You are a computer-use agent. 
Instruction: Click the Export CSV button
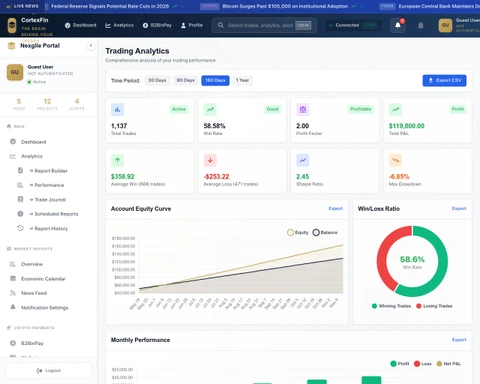[444, 80]
